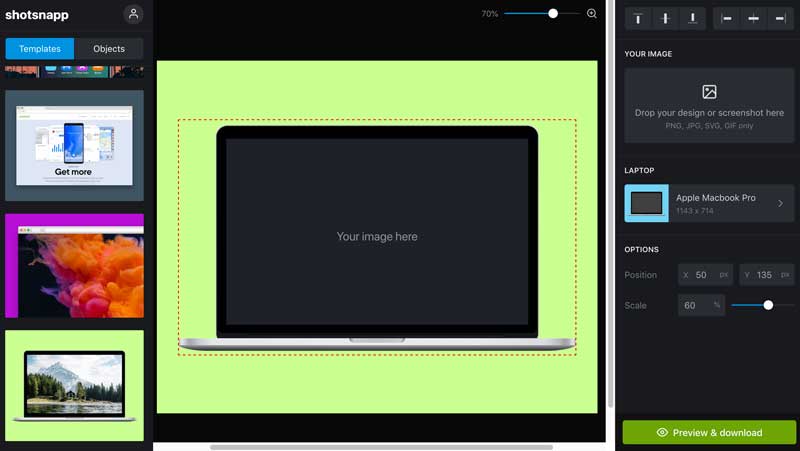Click Preview & download button
Screen dimensions: 800x451
(709, 433)
